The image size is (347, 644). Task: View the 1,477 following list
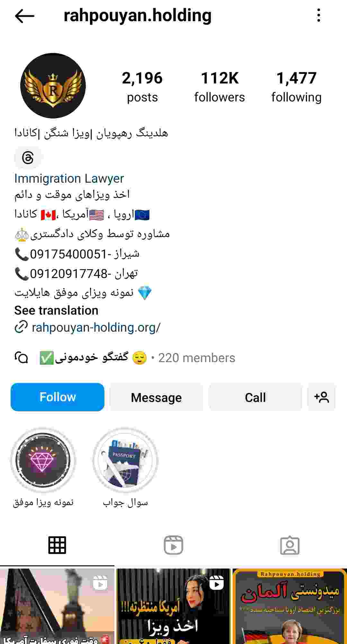point(296,87)
